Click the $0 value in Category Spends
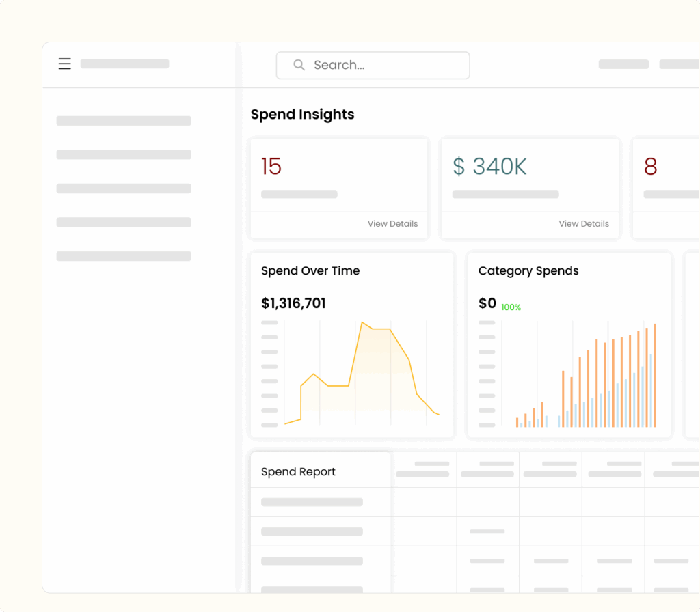 click(x=487, y=303)
